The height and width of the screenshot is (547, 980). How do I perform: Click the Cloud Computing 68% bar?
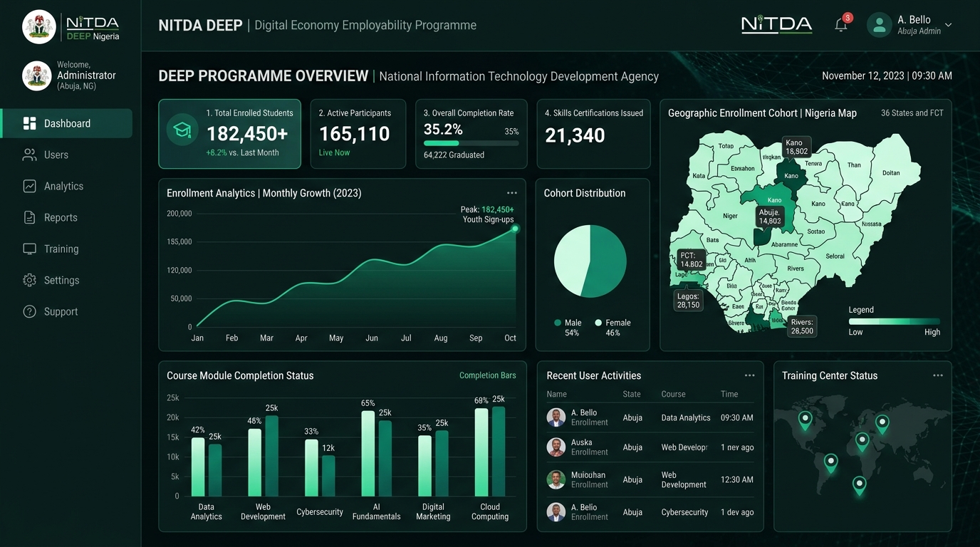481,452
